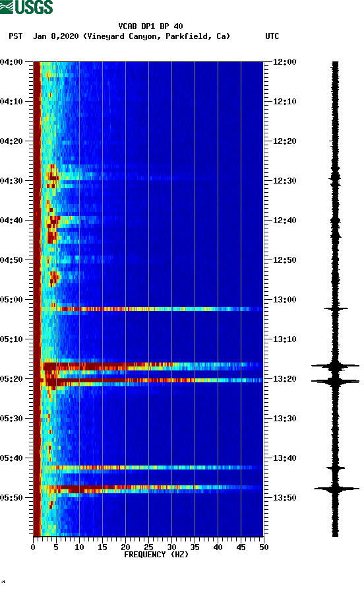Click the 45 Hz frequency tick label
The height and width of the screenshot is (589, 364).
pyautogui.click(x=241, y=547)
